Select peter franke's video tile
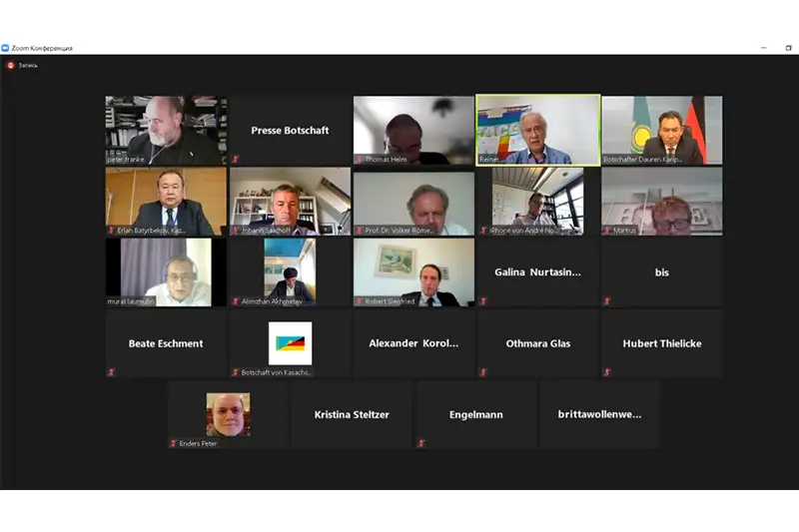Image resolution: width=799 pixels, height=532 pixels. coord(166,131)
